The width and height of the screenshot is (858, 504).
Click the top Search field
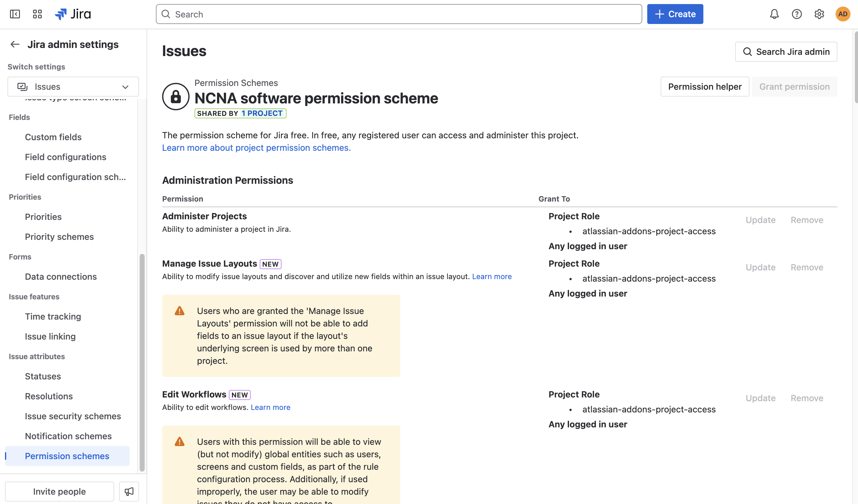[399, 14]
